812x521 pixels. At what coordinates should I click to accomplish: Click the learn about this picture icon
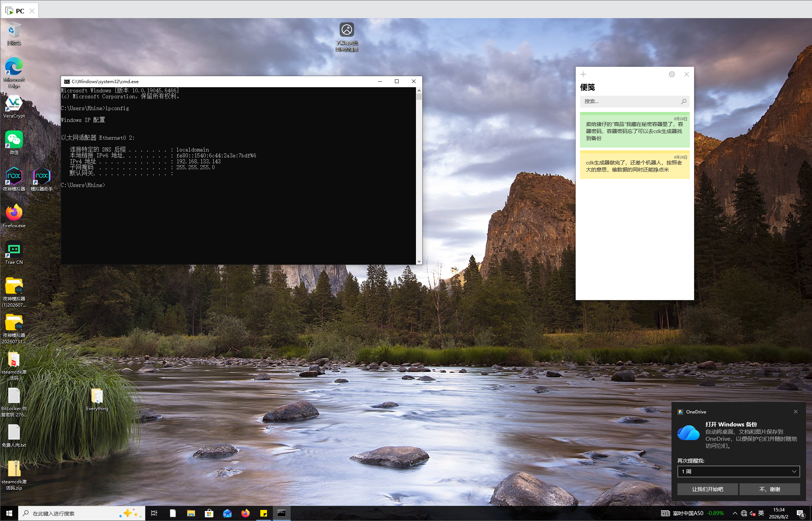pos(347,36)
